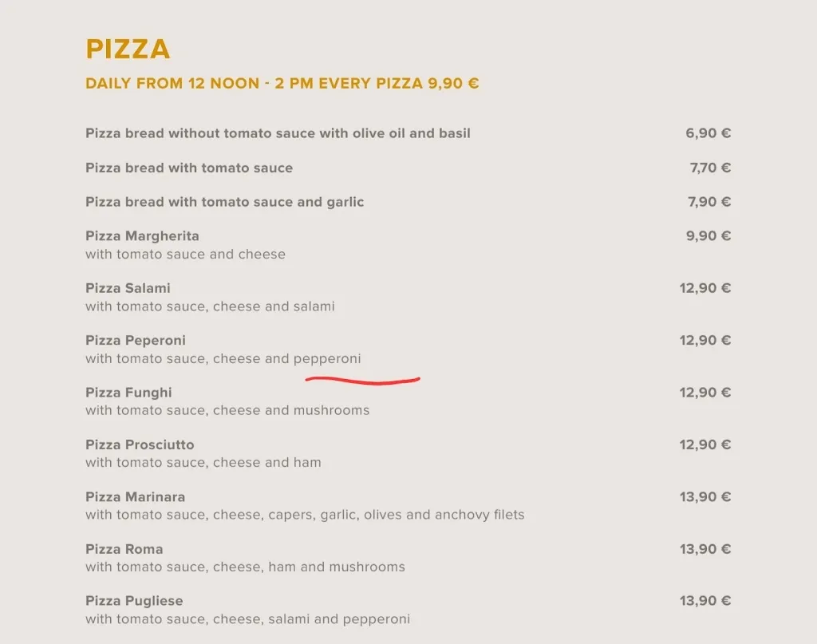Select the 7,70 € price
Image resolution: width=817 pixels, height=644 pixels.
710,168
